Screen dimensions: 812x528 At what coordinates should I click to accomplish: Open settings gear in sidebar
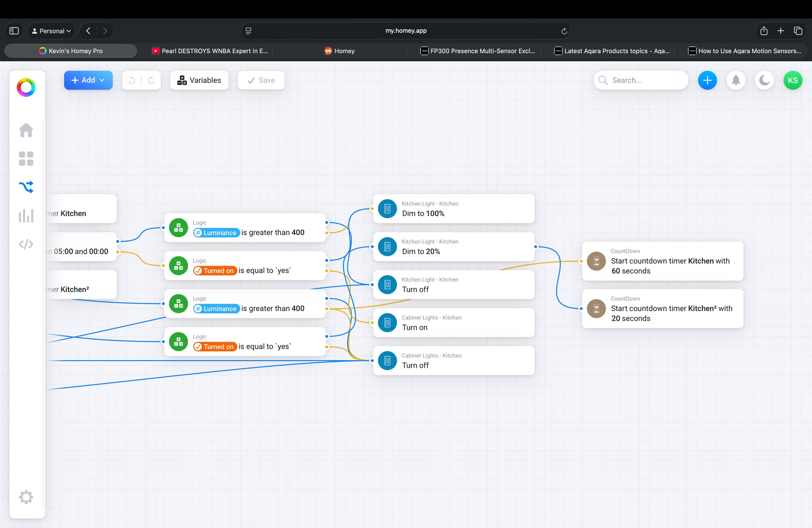point(26,497)
